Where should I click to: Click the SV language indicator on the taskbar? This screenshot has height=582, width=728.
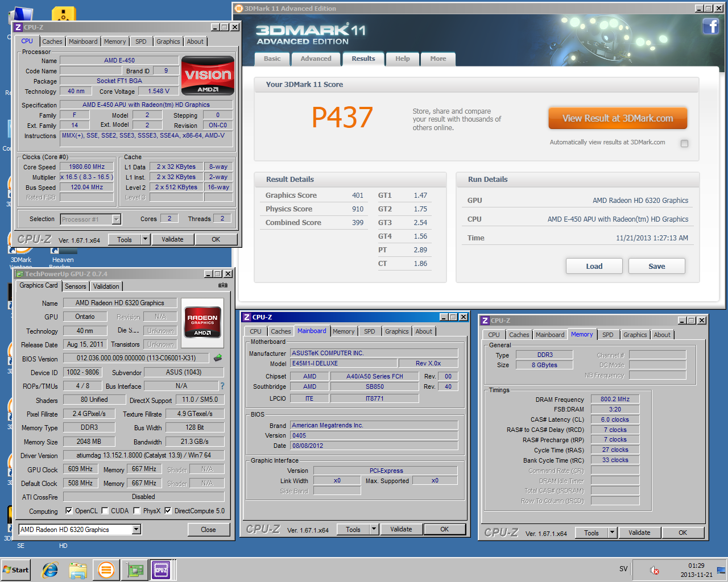623,569
